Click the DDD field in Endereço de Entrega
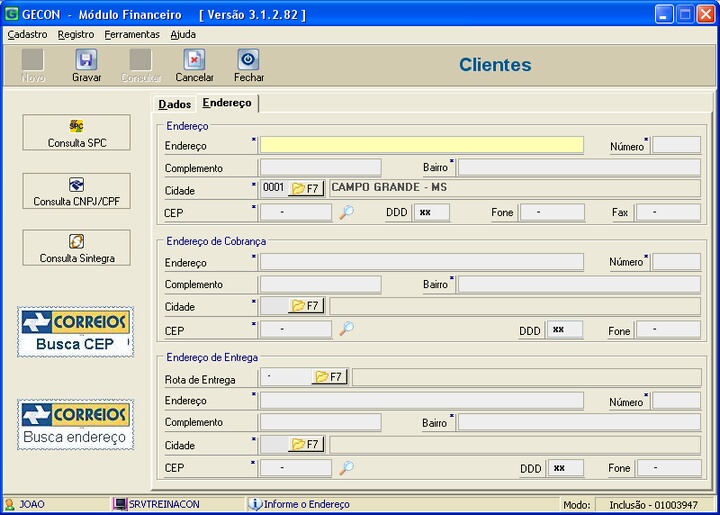This screenshot has height=515, width=720. point(566,468)
